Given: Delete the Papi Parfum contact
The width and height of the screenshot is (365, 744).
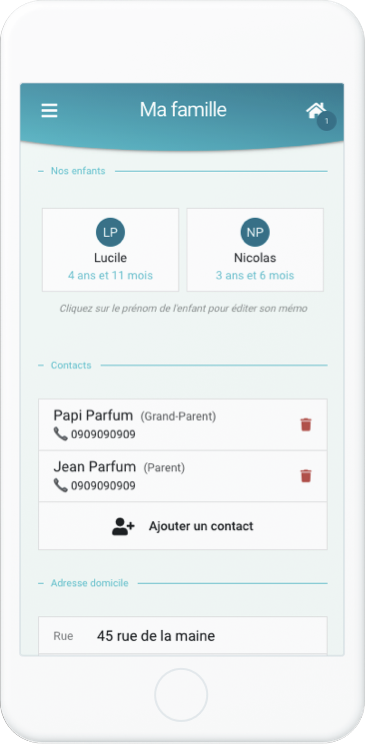Looking at the screenshot, I should tap(306, 425).
